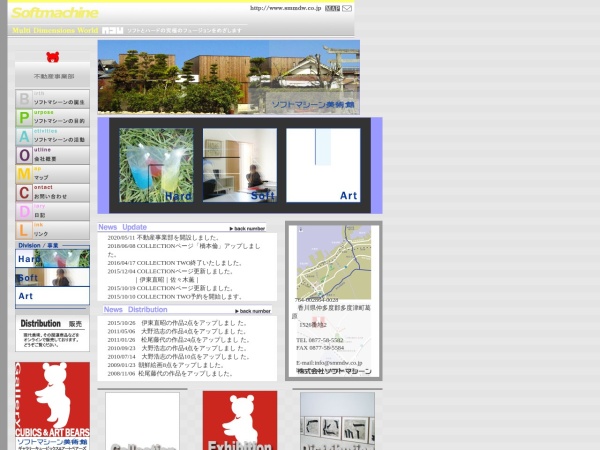Open the Link リンク menu item

pos(53,230)
